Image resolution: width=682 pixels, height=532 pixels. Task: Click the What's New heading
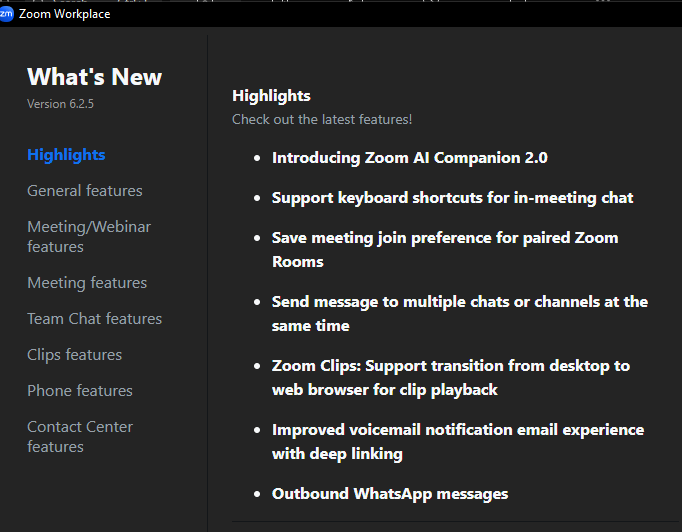[94, 77]
